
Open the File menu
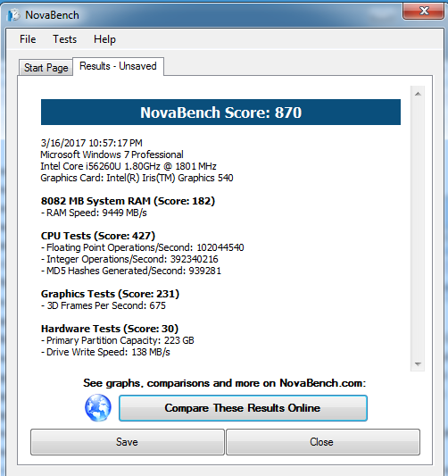(28, 39)
